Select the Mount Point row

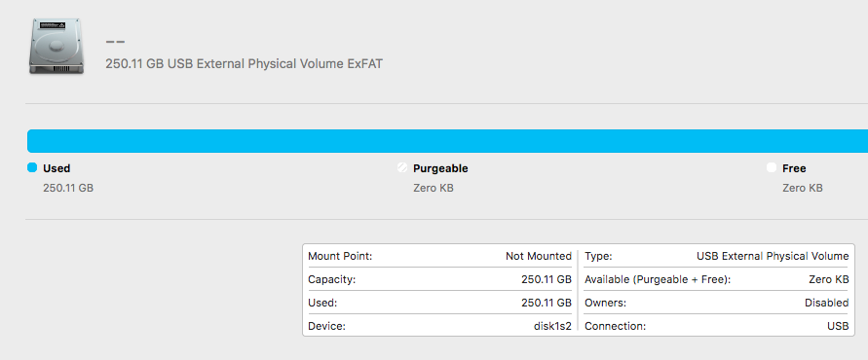(x=439, y=256)
